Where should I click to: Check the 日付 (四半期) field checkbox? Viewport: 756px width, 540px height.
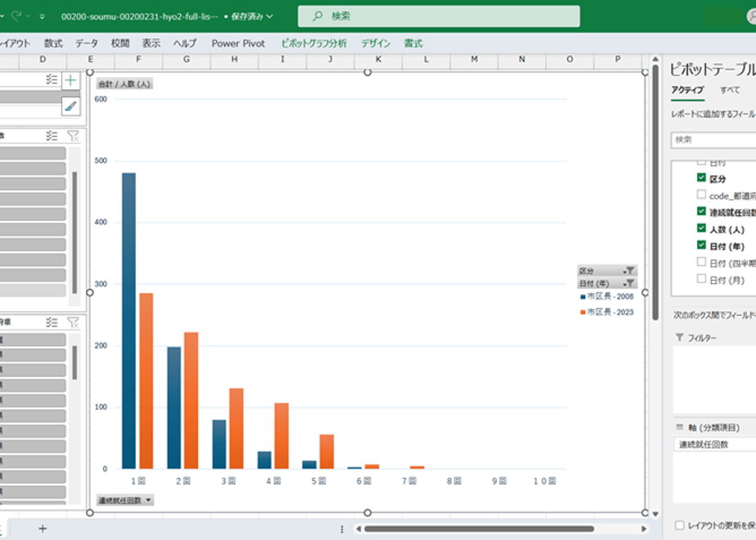point(701,262)
